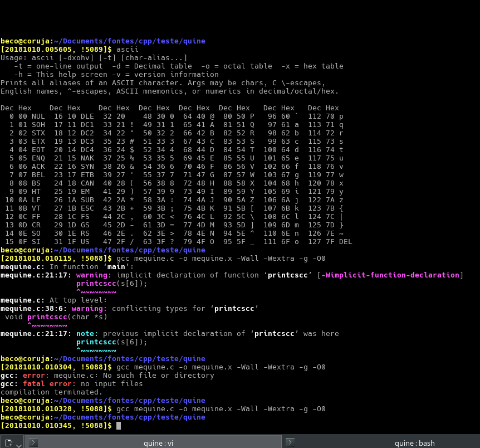Click the '10 0A LF' table entry
This screenshot has width=480, height=448.
(23, 200)
